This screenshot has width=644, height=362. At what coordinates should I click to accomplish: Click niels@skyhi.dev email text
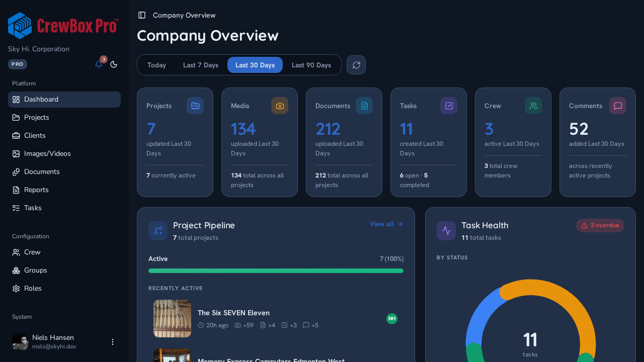coord(54,346)
